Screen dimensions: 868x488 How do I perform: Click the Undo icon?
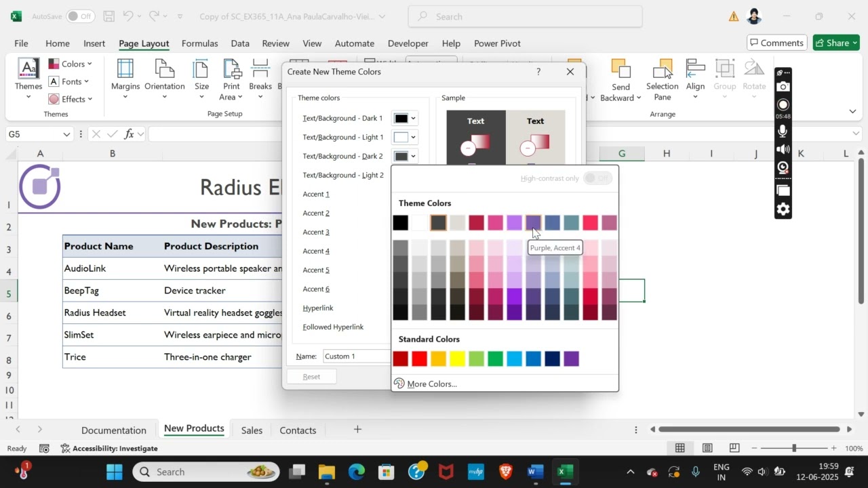pyautogui.click(x=128, y=16)
